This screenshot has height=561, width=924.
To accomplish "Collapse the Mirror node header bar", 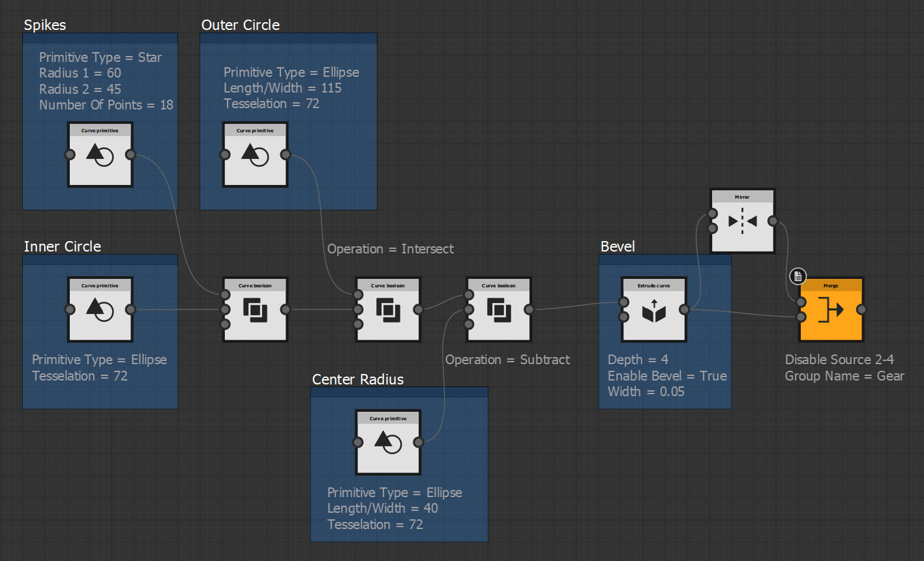I will point(742,195).
